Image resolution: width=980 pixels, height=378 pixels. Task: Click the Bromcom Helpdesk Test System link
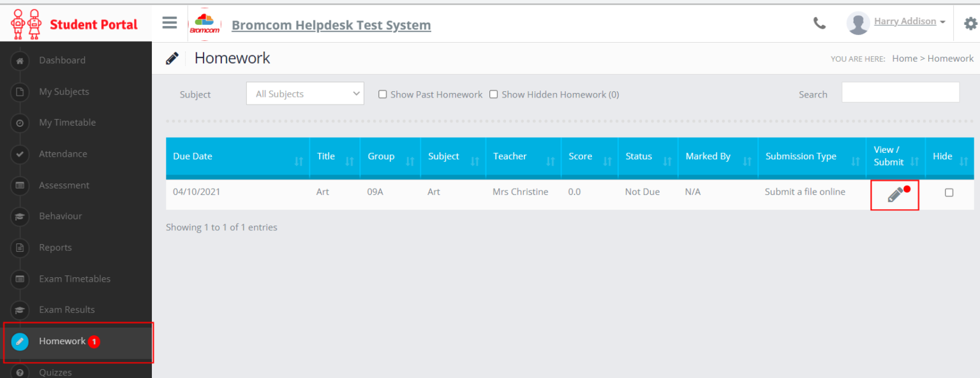tap(331, 25)
